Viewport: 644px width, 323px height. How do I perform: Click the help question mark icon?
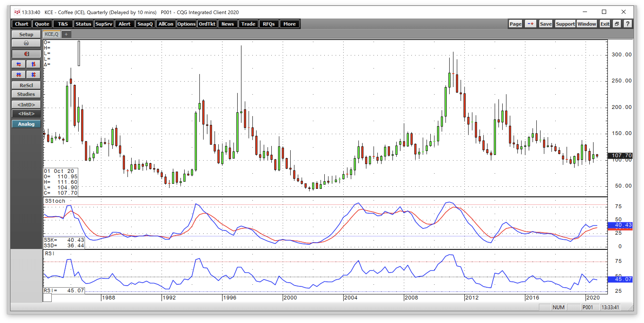click(628, 24)
